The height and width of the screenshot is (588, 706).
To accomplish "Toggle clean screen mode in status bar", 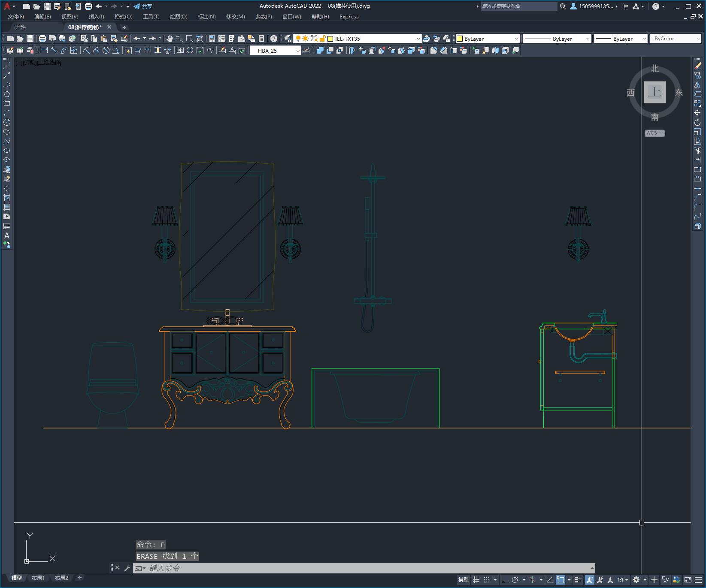I will (688, 580).
